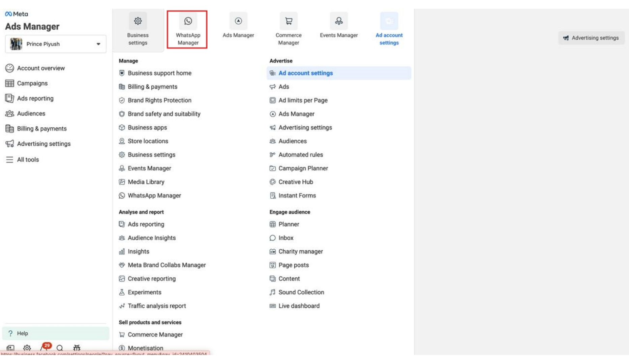Open Ads Manager from its top shortcut icon
The width and height of the screenshot is (629, 364).
[238, 21]
